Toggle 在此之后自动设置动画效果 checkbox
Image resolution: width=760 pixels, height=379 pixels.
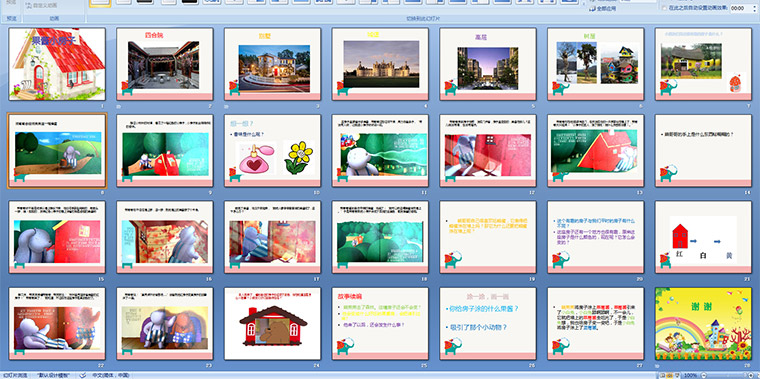664,8
